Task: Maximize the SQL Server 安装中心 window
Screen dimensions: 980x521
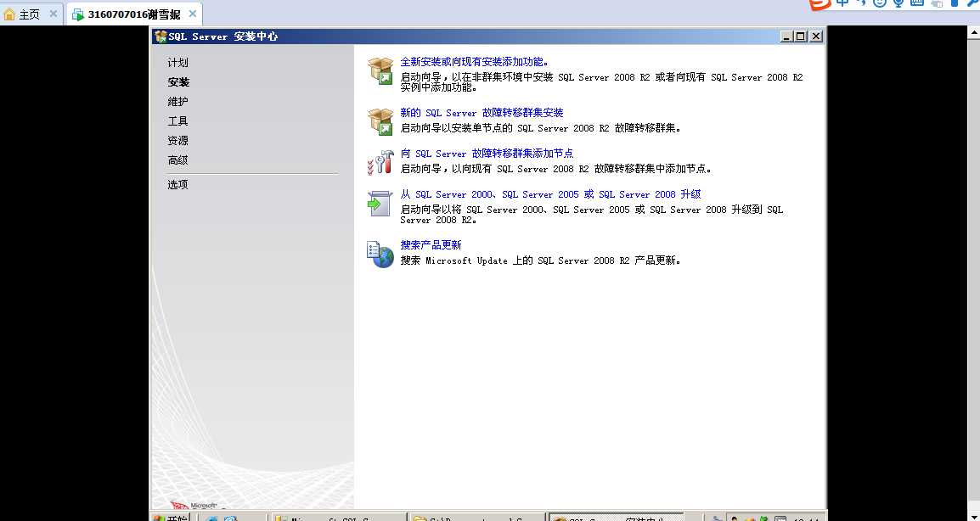Action: click(801, 36)
